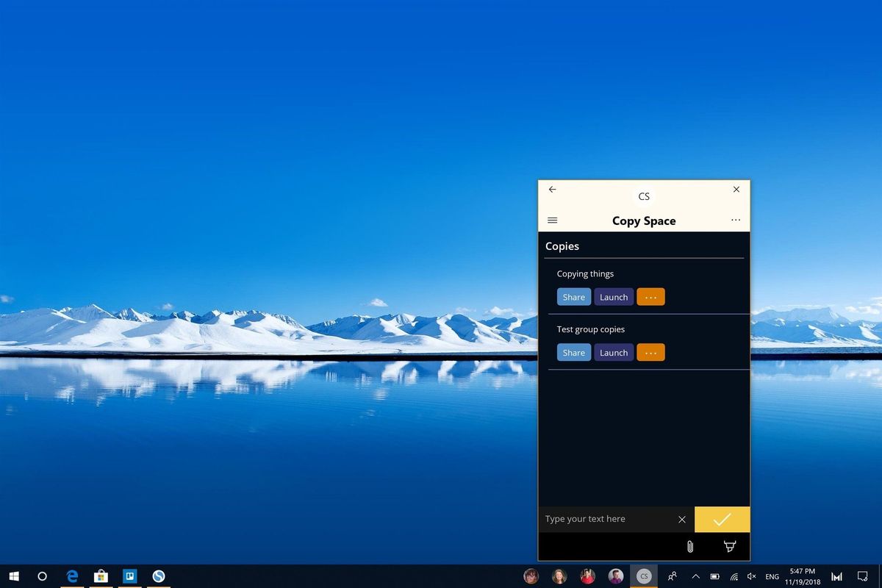Click the CS logo at the top
Screen dimensions: 882x588
(644, 196)
